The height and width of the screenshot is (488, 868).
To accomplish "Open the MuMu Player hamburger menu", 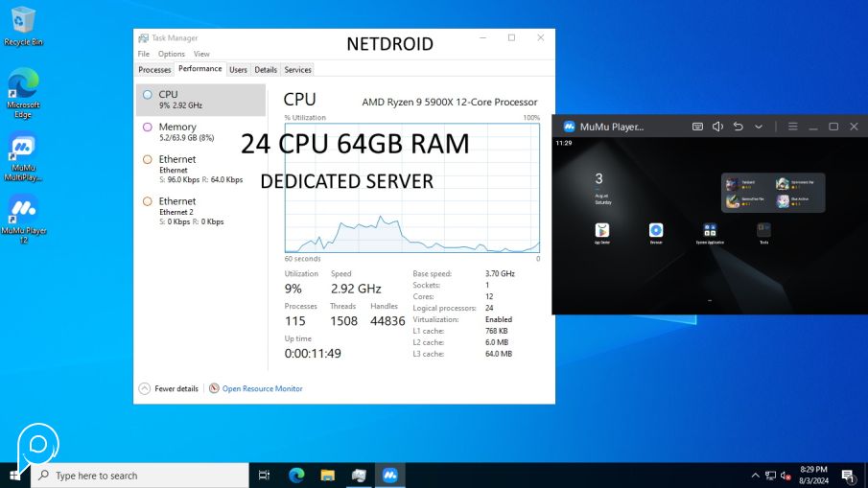I will 792,127.
